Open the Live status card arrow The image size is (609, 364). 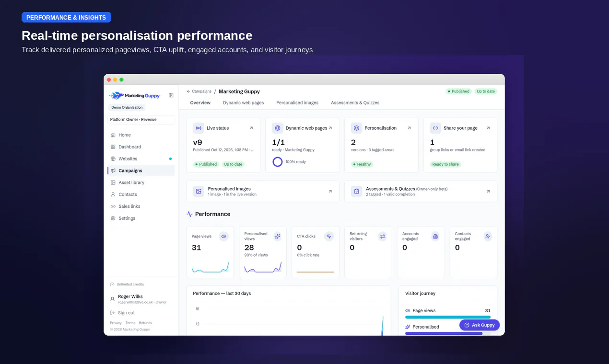click(x=251, y=128)
